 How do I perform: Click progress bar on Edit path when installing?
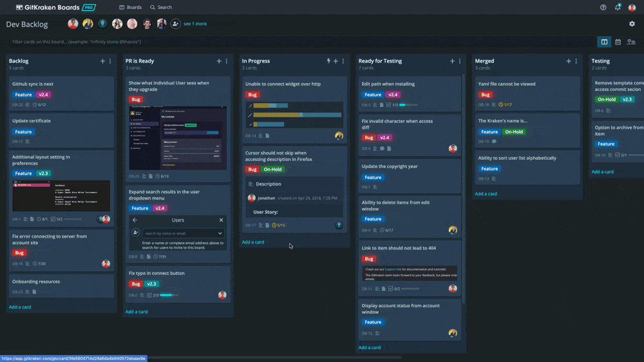coord(409,105)
